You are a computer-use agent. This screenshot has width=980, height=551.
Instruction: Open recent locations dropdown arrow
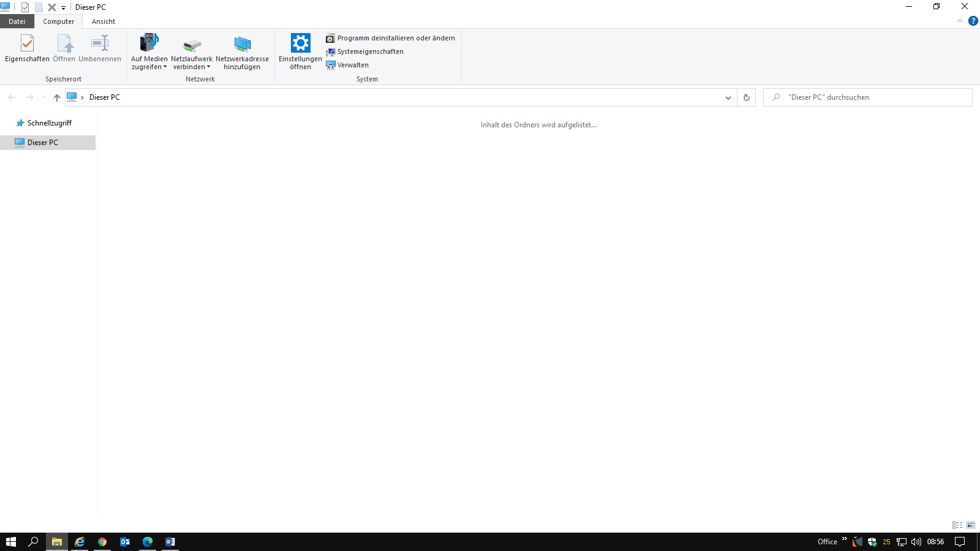coord(44,97)
